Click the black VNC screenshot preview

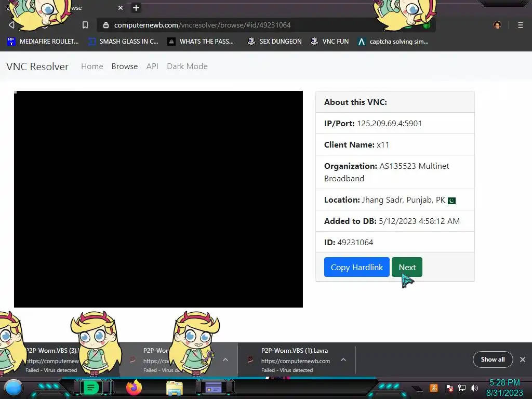tap(158, 199)
